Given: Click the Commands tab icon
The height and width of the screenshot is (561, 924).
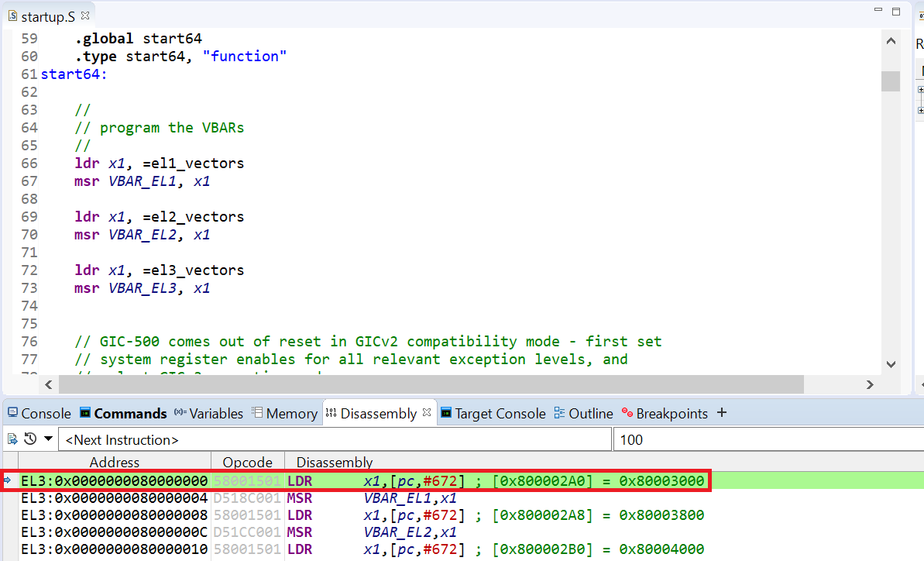Looking at the screenshot, I should pos(85,413).
